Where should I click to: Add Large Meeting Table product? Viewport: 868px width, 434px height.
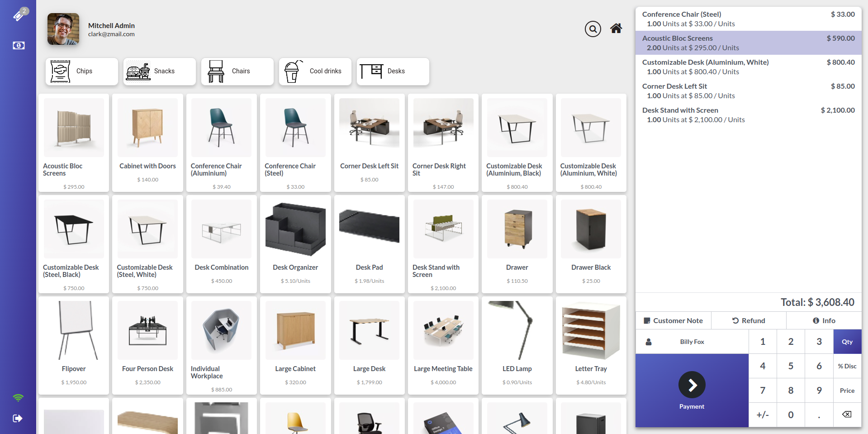(x=443, y=345)
